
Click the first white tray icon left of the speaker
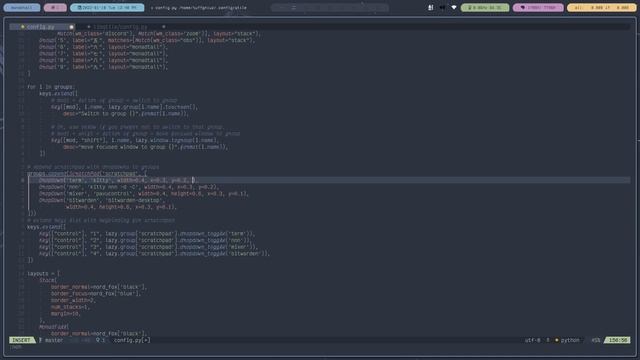coord(431,7)
